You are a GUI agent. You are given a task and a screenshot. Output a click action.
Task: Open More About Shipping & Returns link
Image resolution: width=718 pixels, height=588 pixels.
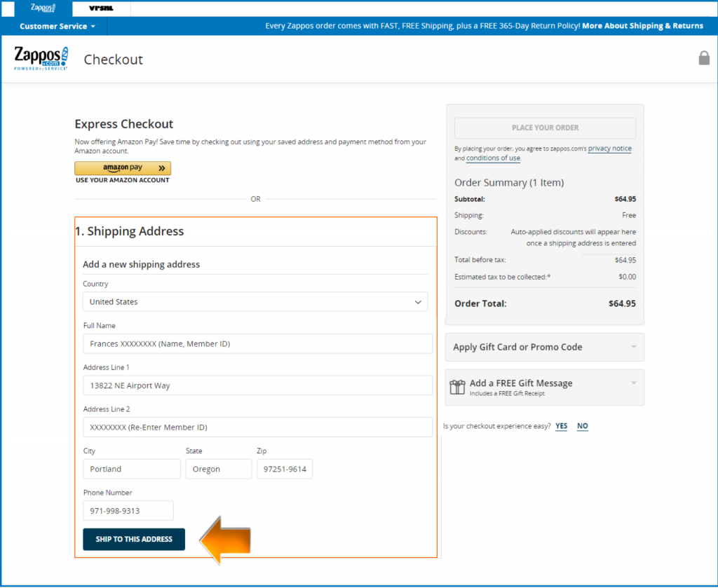tap(642, 26)
